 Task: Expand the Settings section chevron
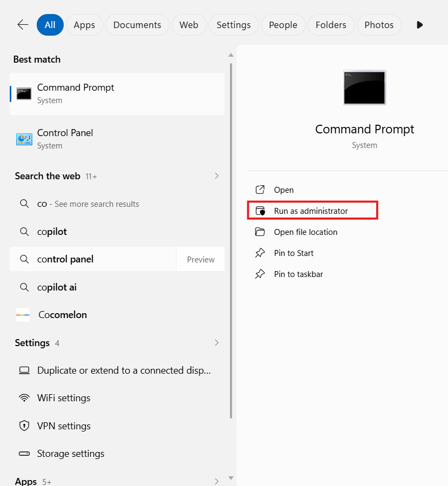point(216,343)
